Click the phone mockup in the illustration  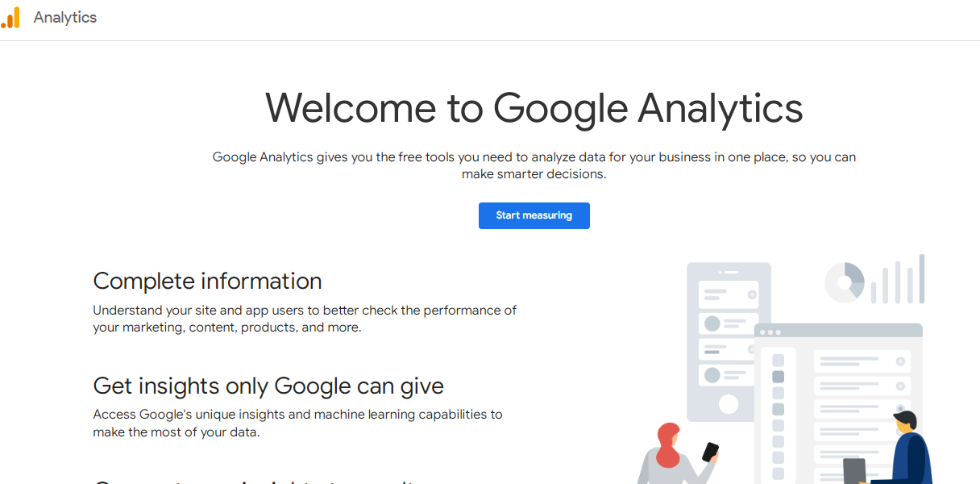(729, 342)
